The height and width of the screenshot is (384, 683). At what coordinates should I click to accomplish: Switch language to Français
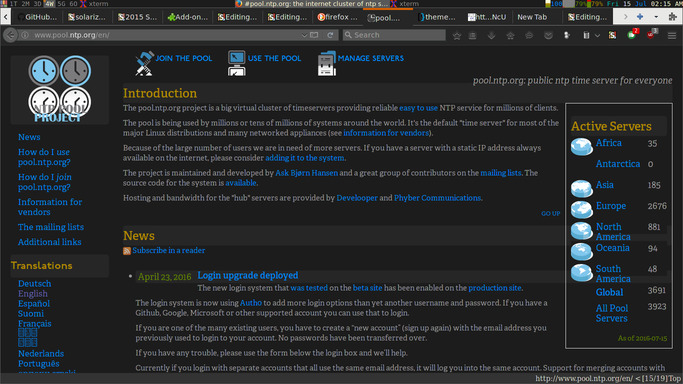34,323
